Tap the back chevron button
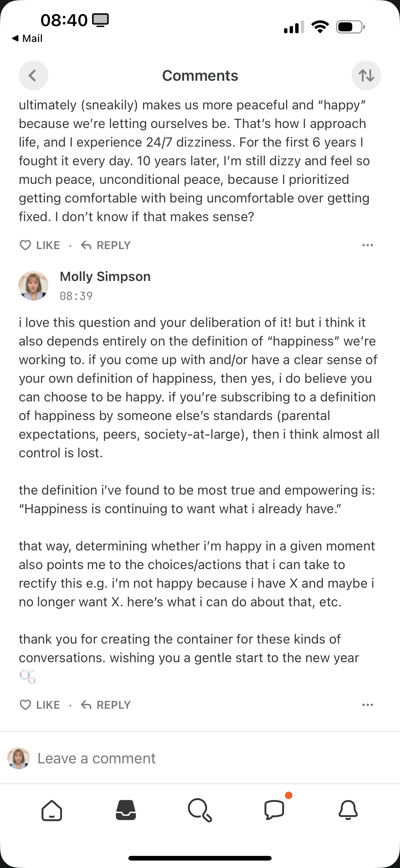Image resolution: width=400 pixels, height=868 pixels. pos(33,75)
